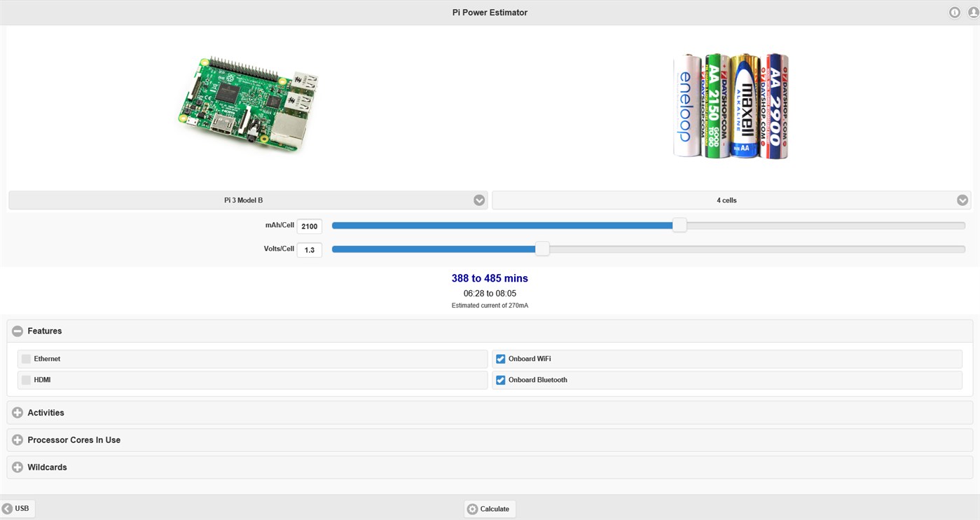Click the gear icon on the Calculate button
Viewport: 980px width, 520px height.
coord(472,509)
